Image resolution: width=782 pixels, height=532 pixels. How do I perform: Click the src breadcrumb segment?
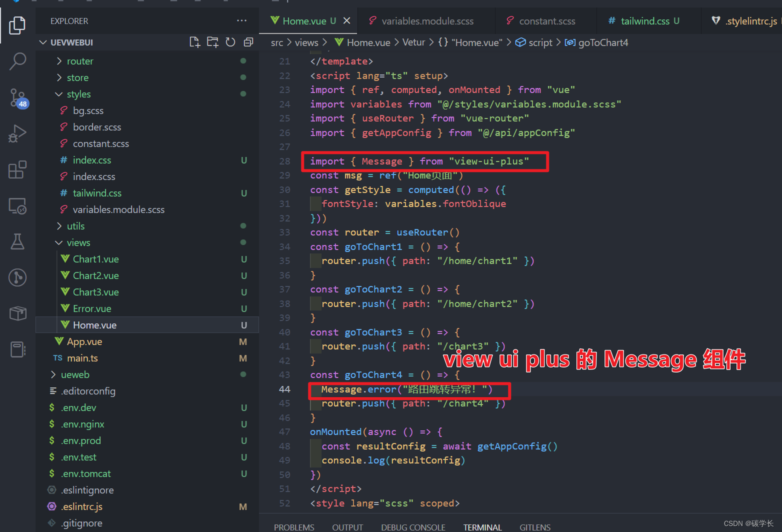coord(277,42)
